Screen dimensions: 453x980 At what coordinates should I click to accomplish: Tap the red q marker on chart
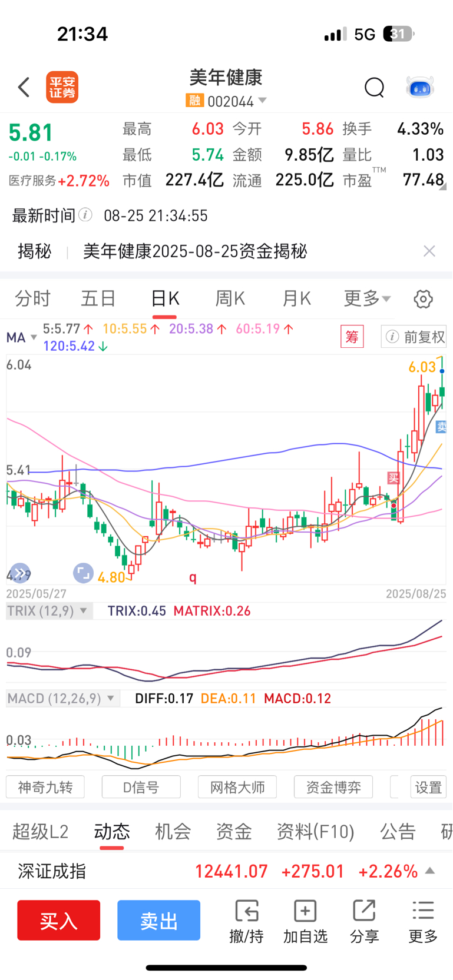pos(193,577)
